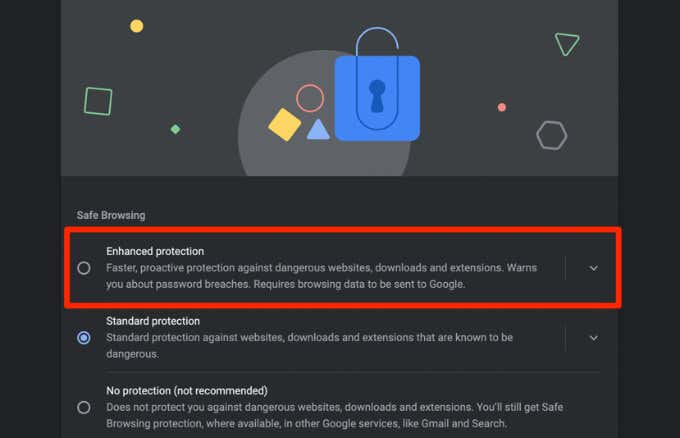Screen dimensions: 680x438
Task: Choose the No protection radio button
Action: point(84,407)
